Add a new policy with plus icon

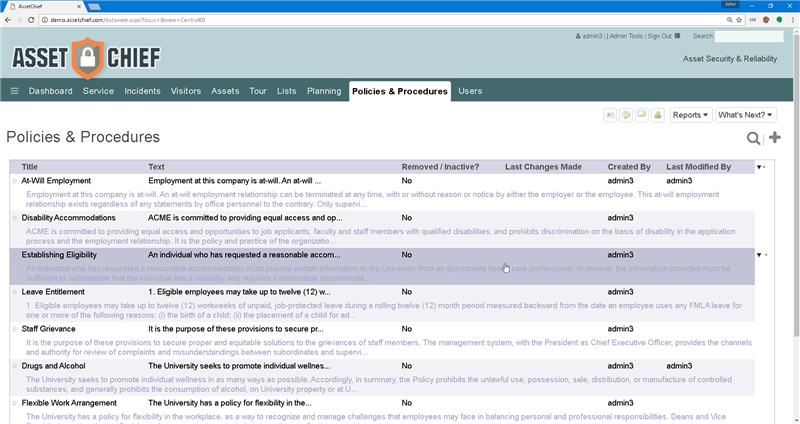pos(774,137)
